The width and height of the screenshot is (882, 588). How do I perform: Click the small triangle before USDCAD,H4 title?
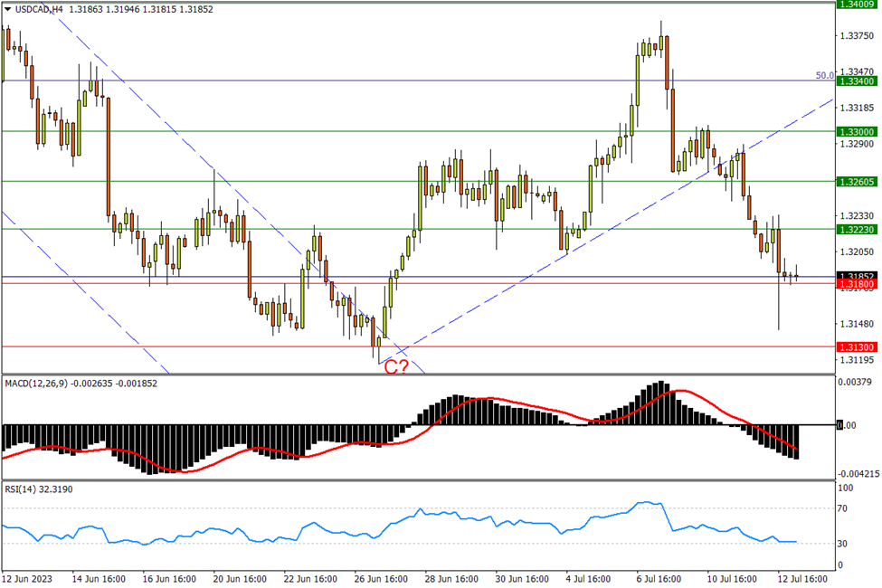tap(8, 8)
